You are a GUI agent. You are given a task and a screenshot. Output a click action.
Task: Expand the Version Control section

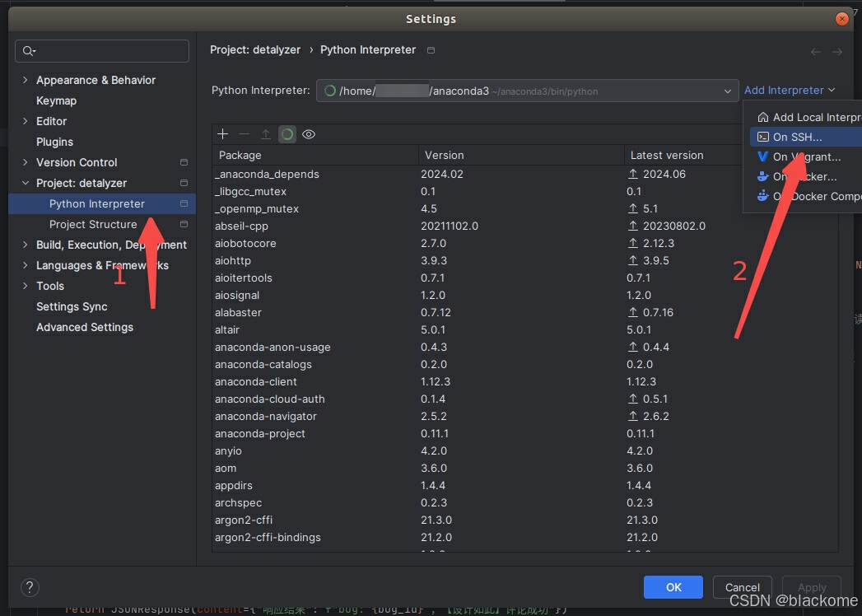tap(26, 162)
